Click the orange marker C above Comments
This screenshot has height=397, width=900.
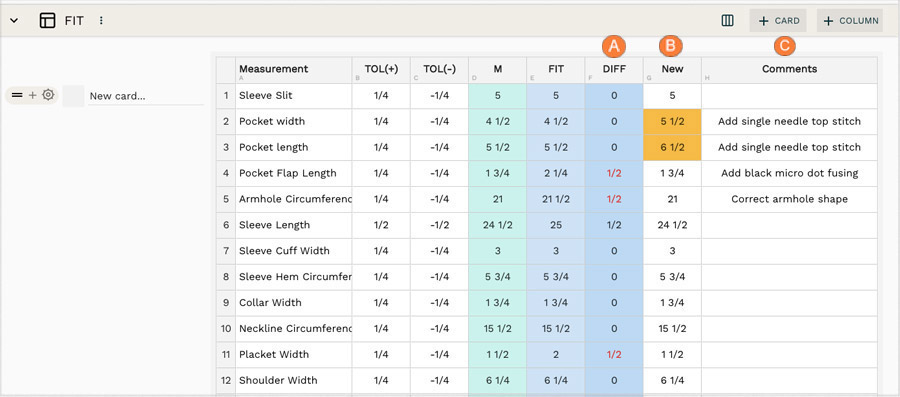pyautogui.click(x=784, y=46)
